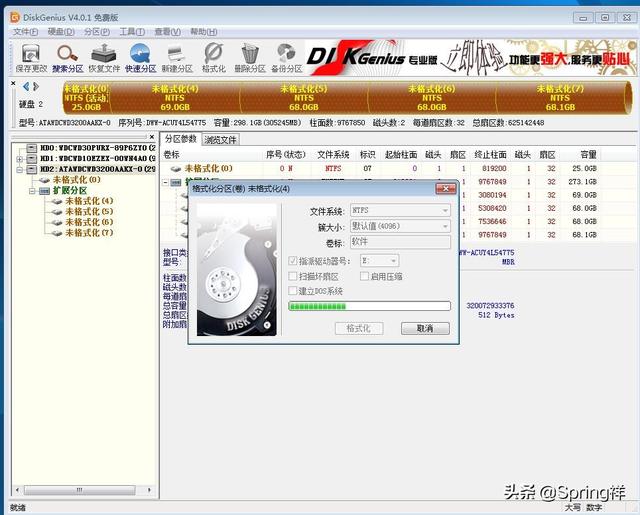The height and width of the screenshot is (515, 640).
Task: Enable 启用压缩 checkbox
Action: (x=364, y=276)
